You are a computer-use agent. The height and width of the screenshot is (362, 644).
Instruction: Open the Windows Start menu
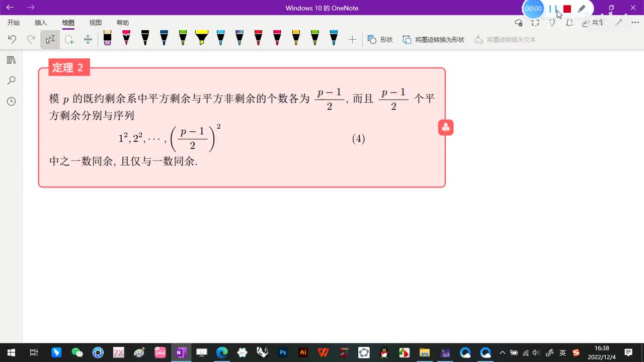pyautogui.click(x=11, y=352)
